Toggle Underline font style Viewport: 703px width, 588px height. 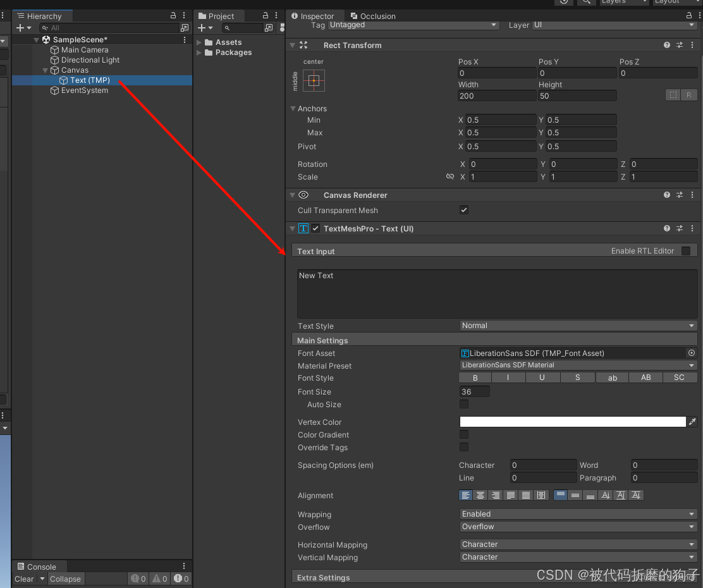pyautogui.click(x=542, y=377)
